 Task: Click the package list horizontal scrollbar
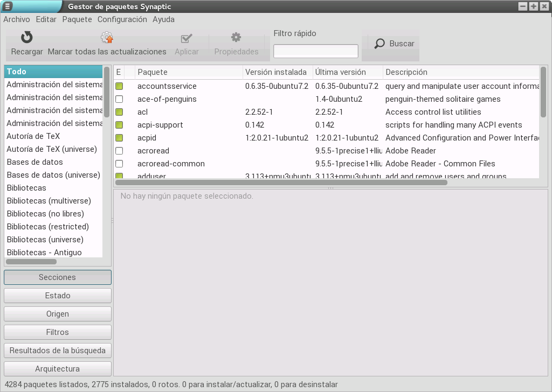pos(281,183)
